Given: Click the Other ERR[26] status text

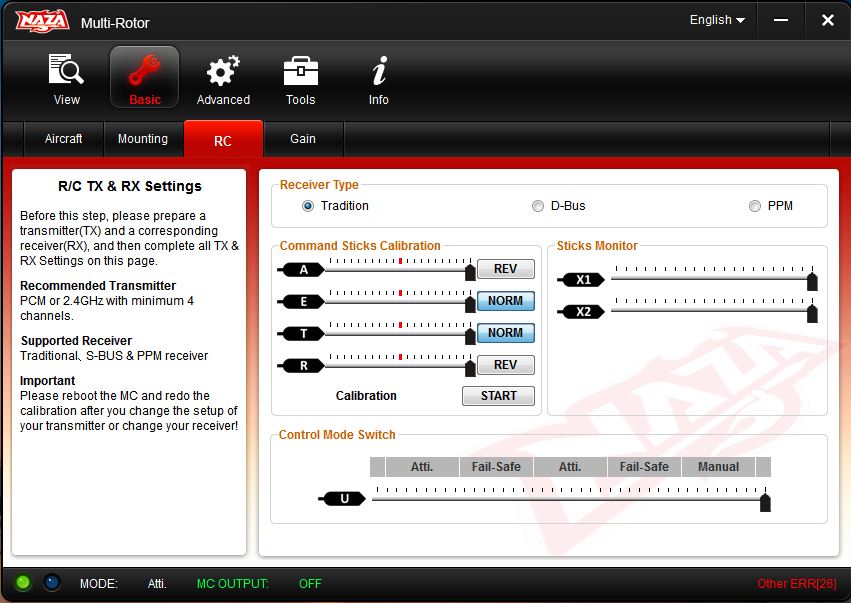Looking at the screenshot, I should 796,584.
